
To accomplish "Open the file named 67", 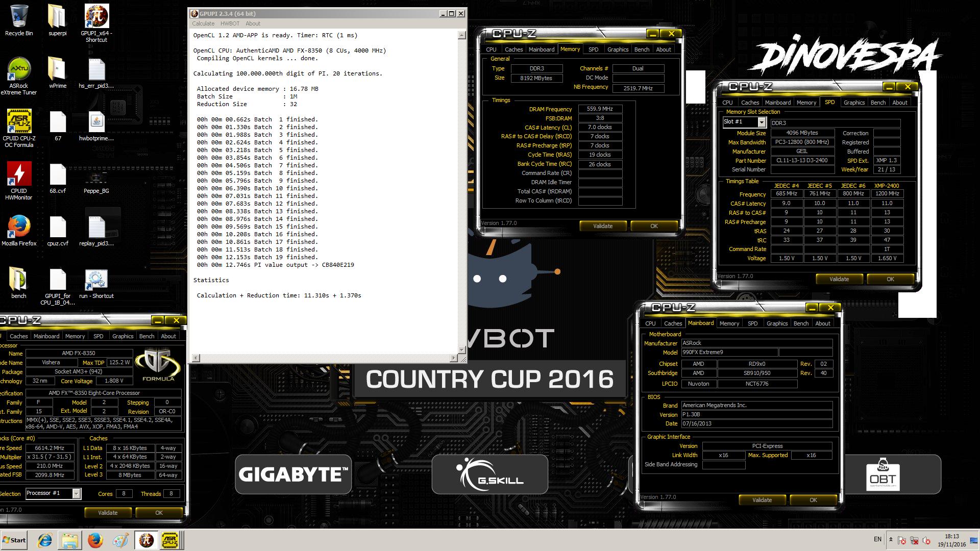I will 58,126.
